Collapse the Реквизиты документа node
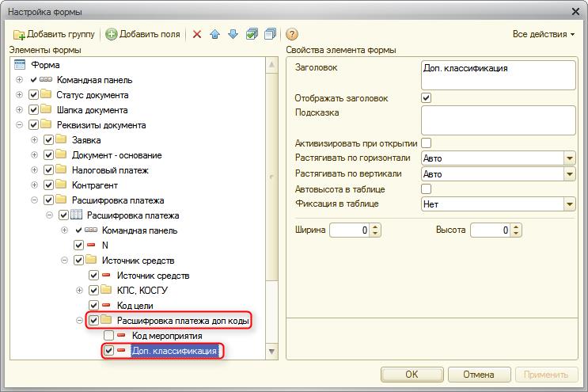The image size is (588, 392). [x=19, y=124]
